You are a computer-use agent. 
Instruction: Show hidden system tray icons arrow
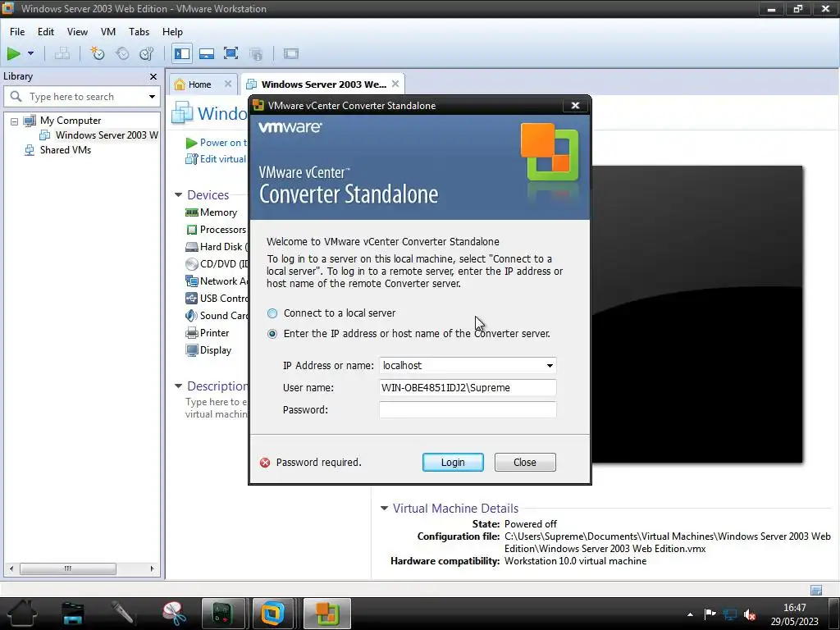(690, 614)
